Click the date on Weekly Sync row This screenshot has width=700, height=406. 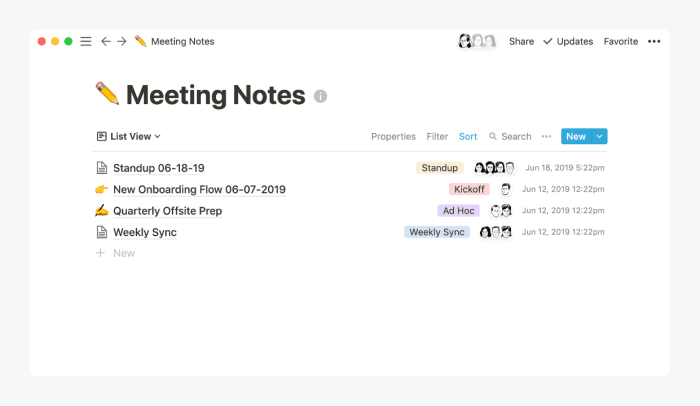pyautogui.click(x=563, y=232)
